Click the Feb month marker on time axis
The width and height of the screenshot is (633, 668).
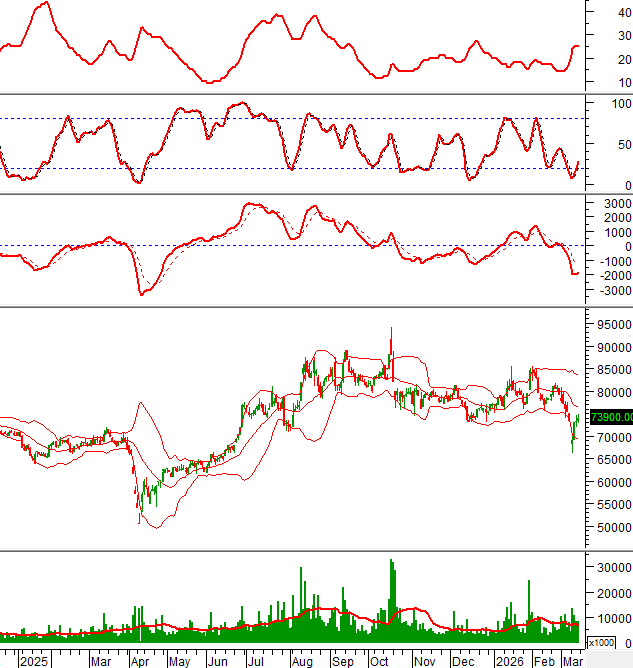(545, 661)
